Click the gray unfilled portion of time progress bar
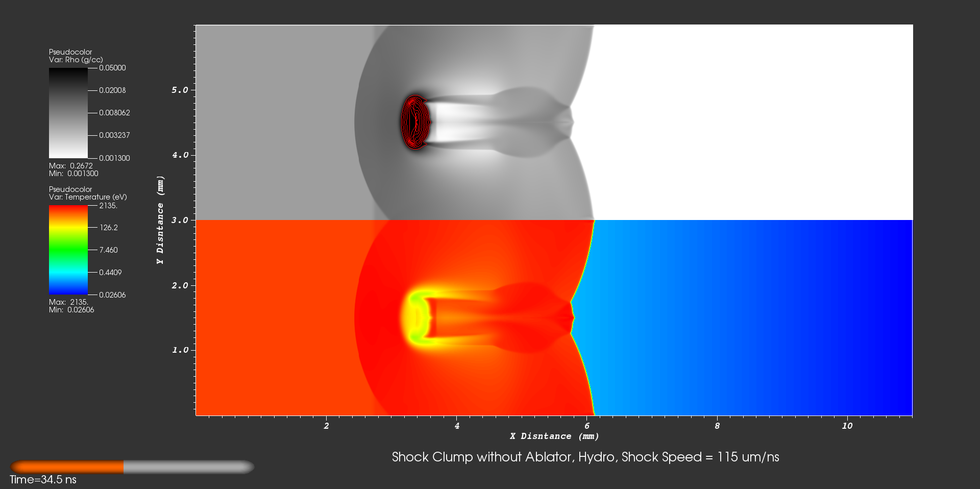 188,467
